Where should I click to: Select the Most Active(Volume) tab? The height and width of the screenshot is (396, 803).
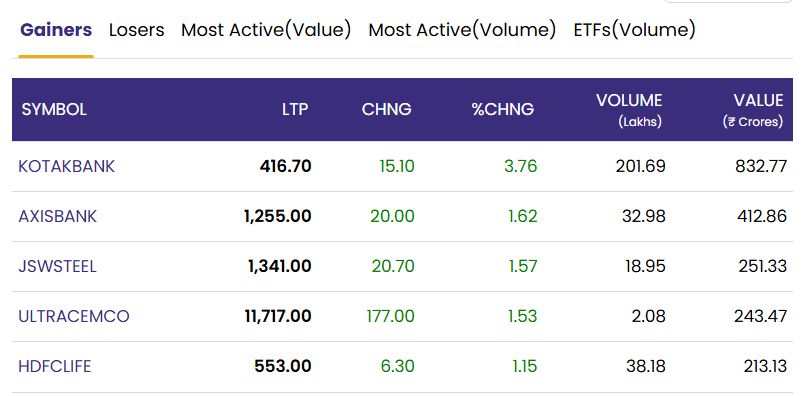pyautogui.click(x=462, y=30)
